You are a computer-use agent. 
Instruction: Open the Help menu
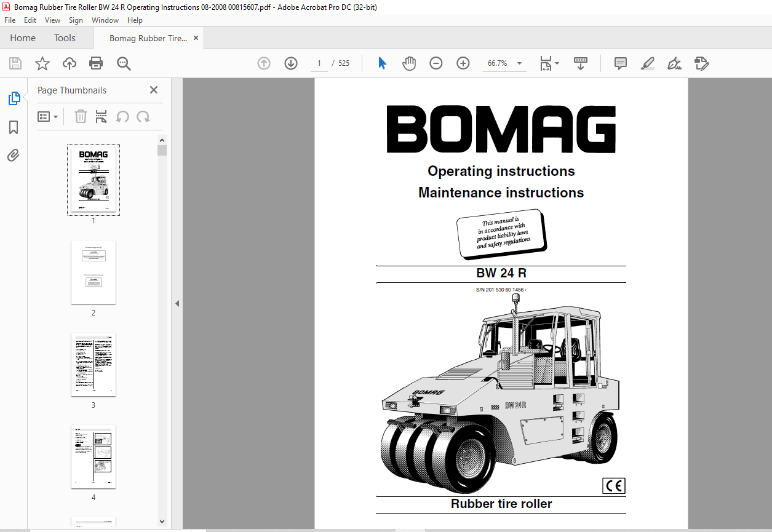[x=135, y=20]
